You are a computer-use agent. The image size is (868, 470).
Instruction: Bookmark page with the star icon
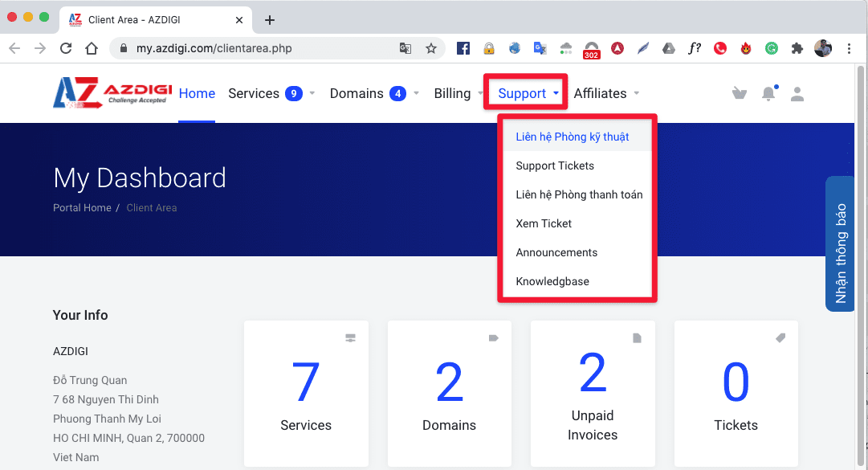pyautogui.click(x=431, y=48)
